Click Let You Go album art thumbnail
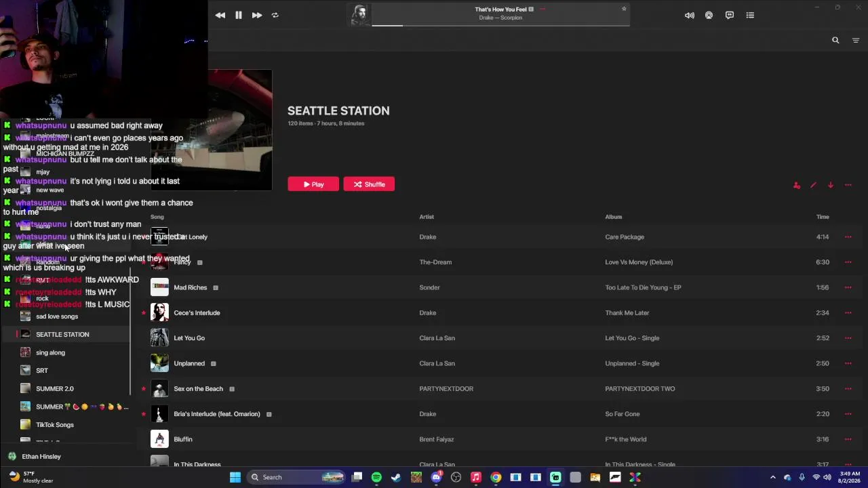The width and height of the screenshot is (868, 488). pos(159,338)
